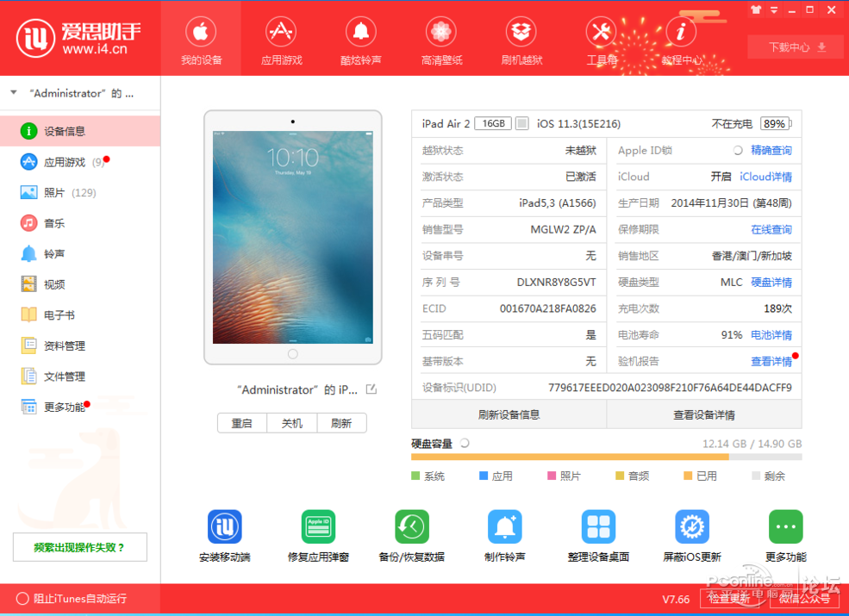Select 设备信息 in the sidebar

pos(80,131)
